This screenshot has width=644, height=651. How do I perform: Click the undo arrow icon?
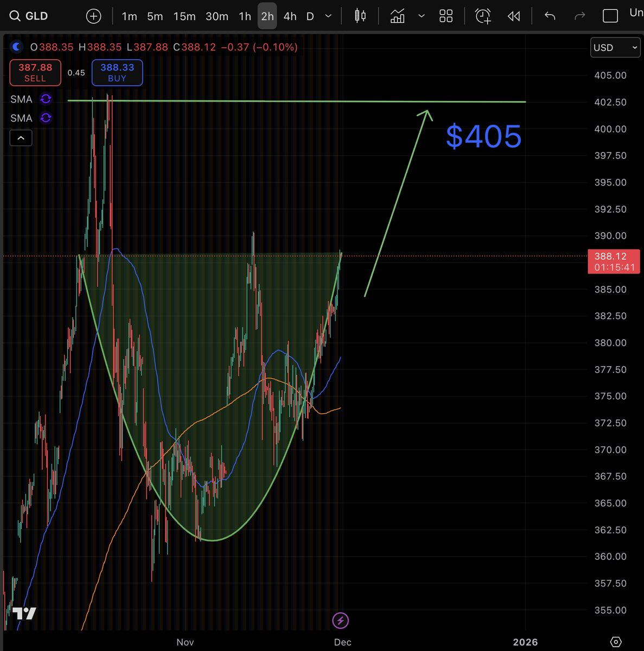pos(550,16)
